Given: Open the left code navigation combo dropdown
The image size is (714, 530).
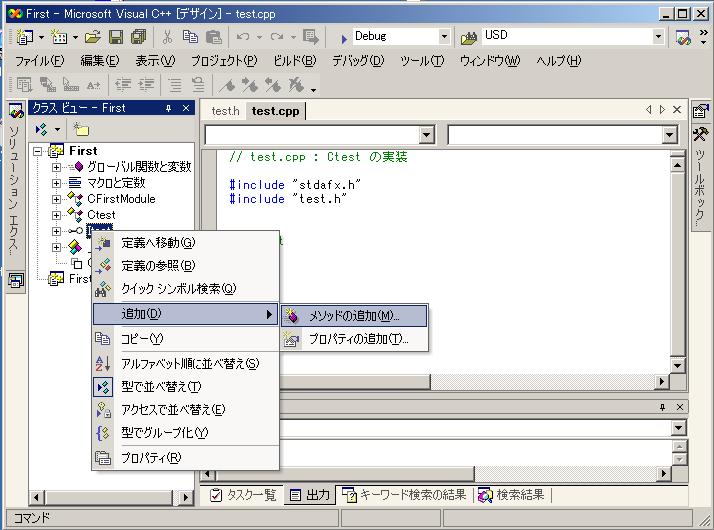Looking at the screenshot, I should coord(427,135).
